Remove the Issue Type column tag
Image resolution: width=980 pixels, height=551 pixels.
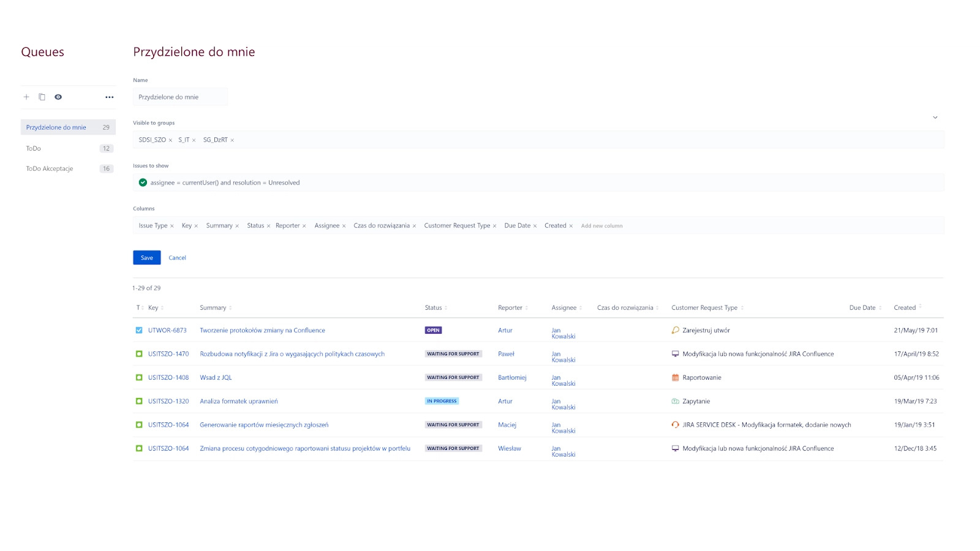(172, 226)
